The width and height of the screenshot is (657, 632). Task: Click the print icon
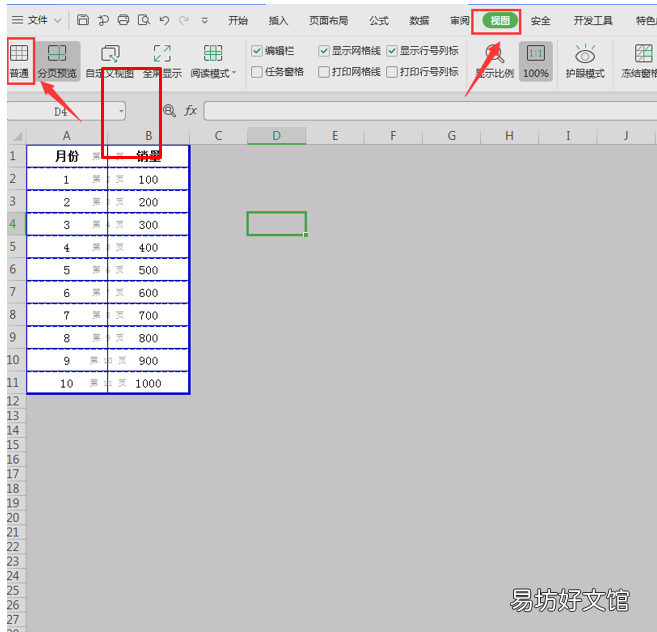(123, 20)
